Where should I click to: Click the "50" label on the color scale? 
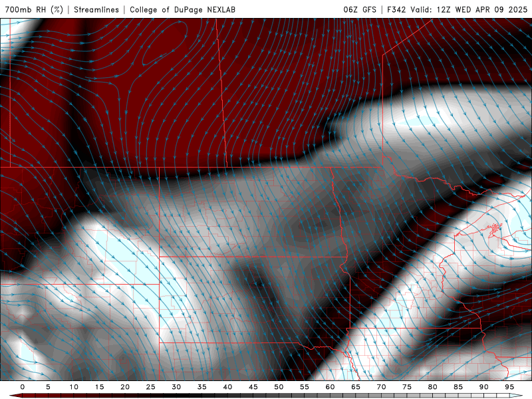[279, 387]
